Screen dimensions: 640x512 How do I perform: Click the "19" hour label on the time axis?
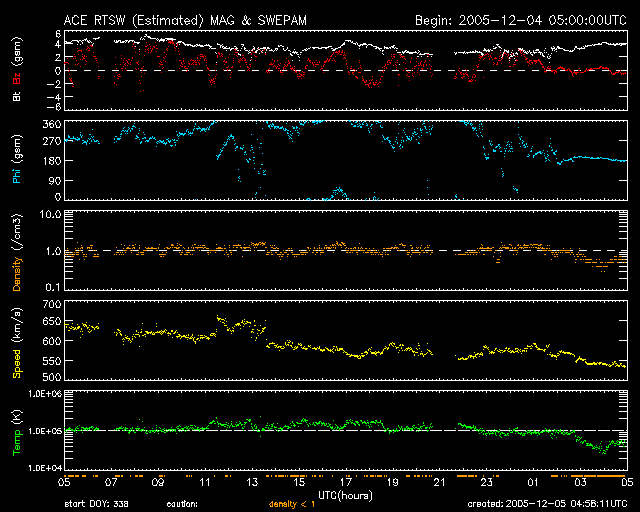tap(393, 483)
